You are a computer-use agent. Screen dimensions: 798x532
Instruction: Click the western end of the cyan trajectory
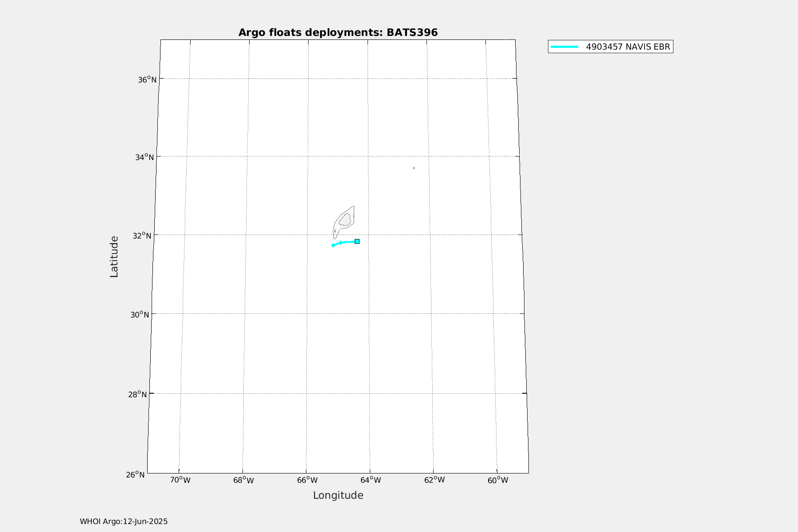pyautogui.click(x=333, y=245)
